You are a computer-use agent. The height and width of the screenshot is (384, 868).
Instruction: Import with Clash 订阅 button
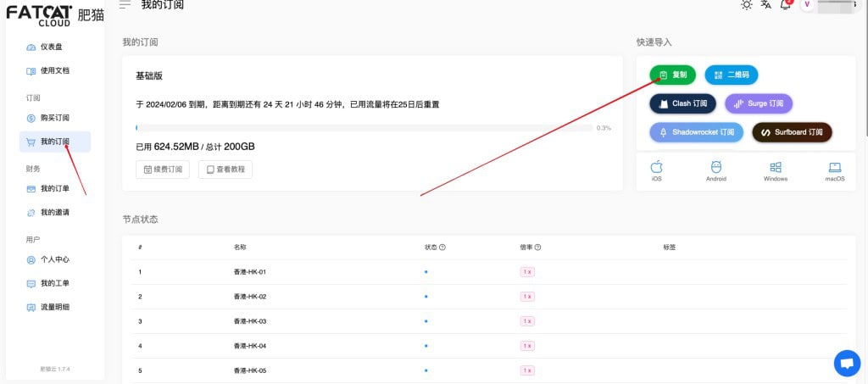tap(682, 103)
